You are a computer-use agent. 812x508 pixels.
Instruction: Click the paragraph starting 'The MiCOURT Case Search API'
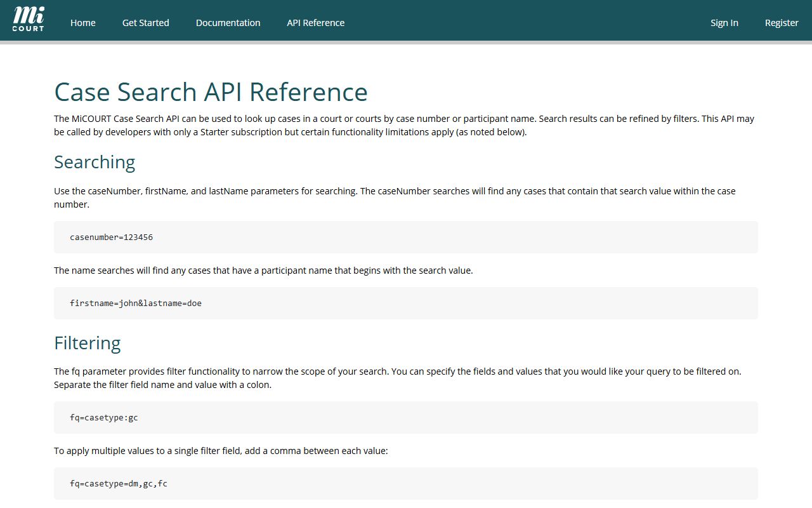point(404,125)
